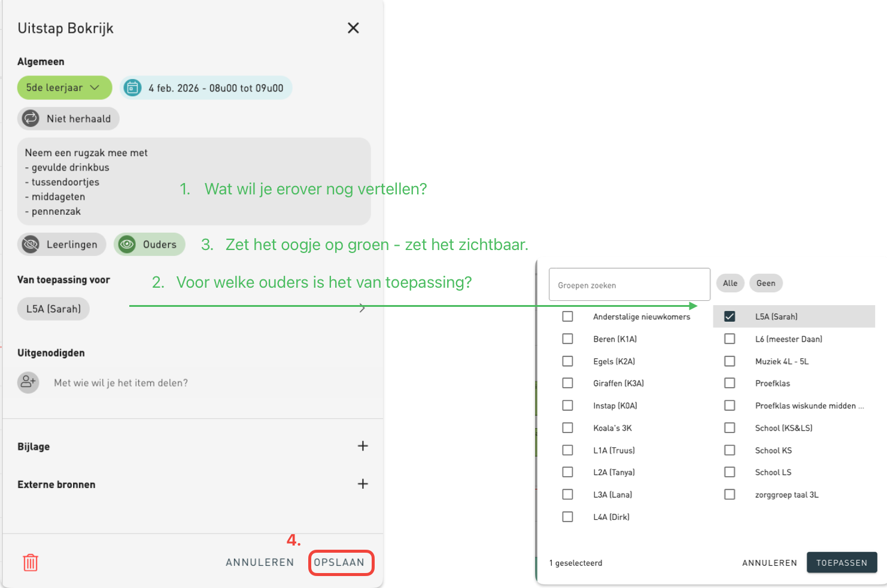This screenshot has height=588, width=887.
Task: Focus the Met wie wil je delen field
Action: [121, 383]
